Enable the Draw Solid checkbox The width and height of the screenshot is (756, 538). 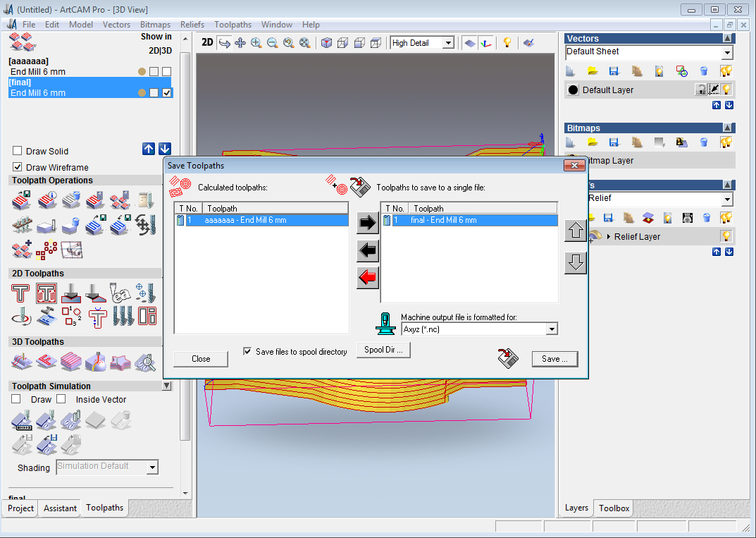pyautogui.click(x=18, y=151)
